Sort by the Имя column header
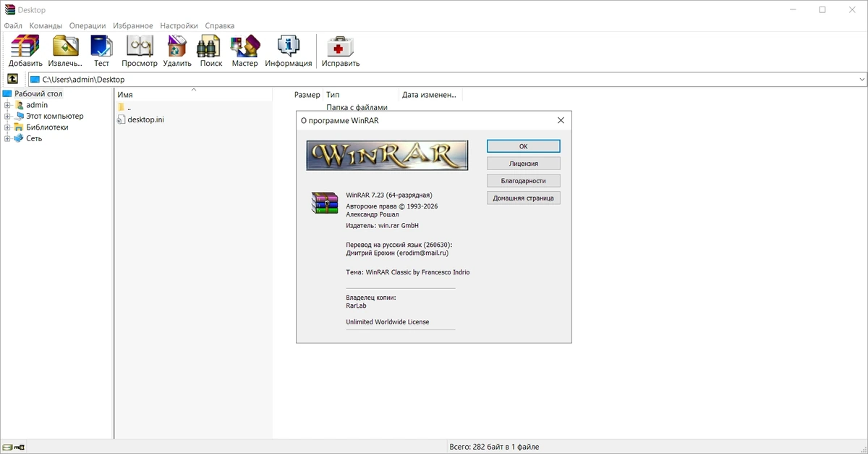868x454 pixels. [x=193, y=95]
